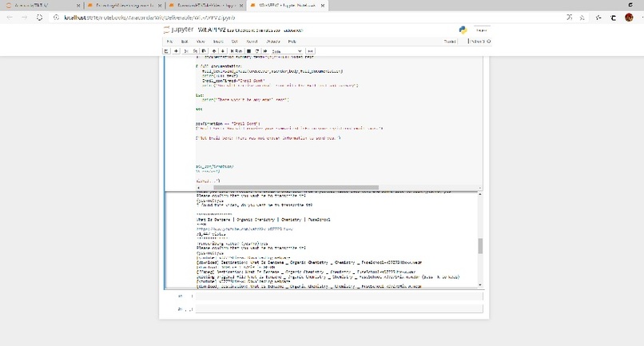Open the https link in the cell output
This screenshot has height=346, width=644.
click(244, 229)
